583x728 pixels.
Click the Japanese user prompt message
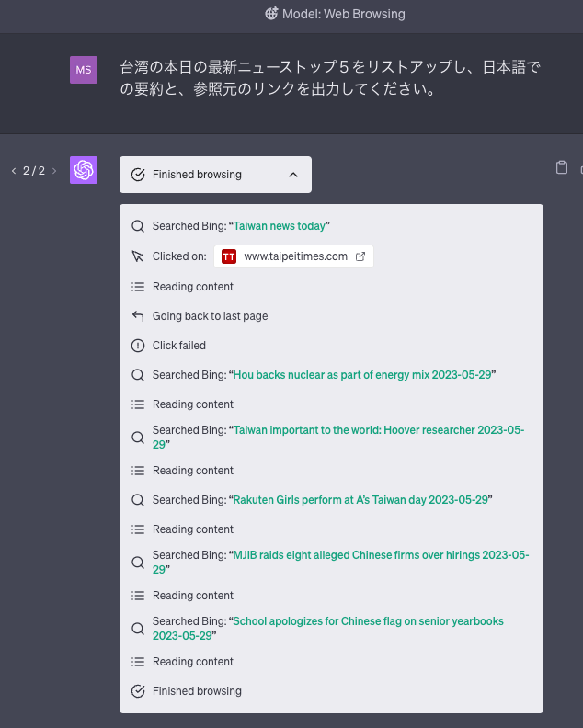(x=330, y=77)
